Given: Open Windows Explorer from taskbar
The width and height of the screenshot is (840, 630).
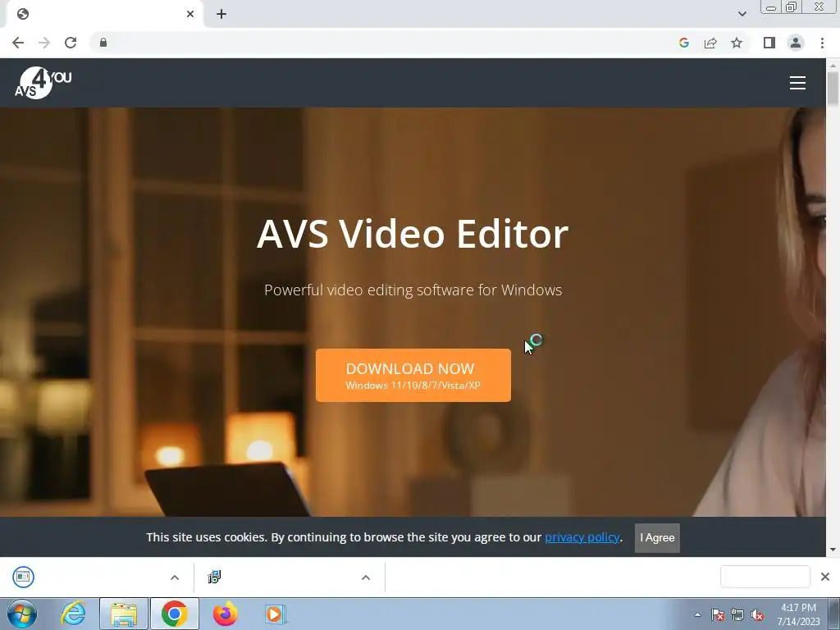Looking at the screenshot, I should (124, 614).
